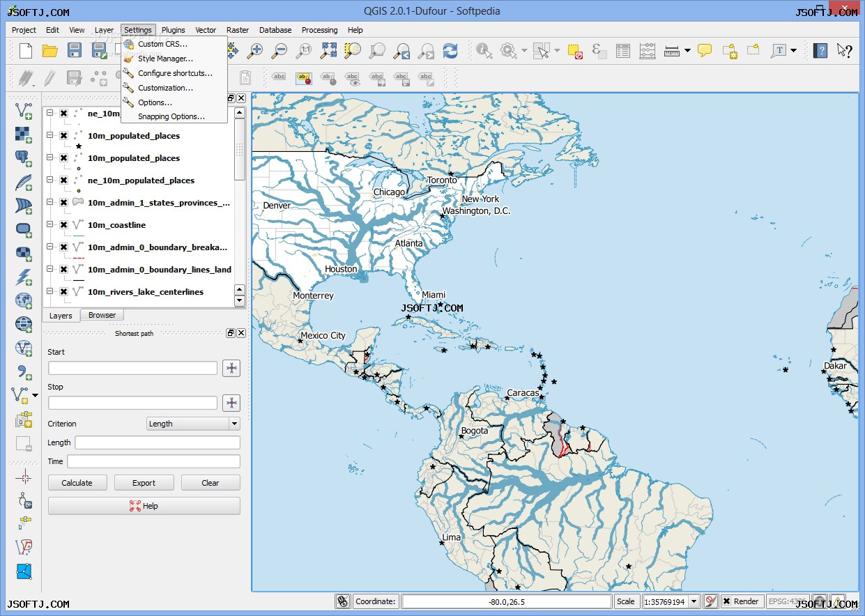Click Zoom Next with the right-arrow magnifier

point(426,50)
